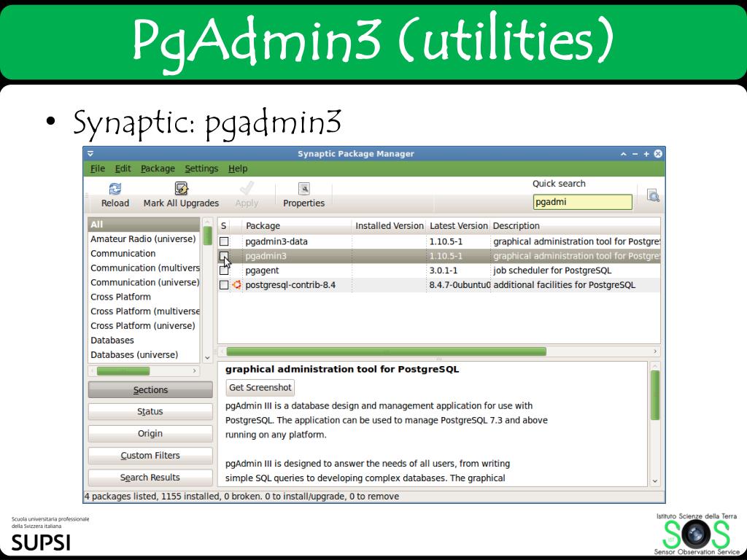This screenshot has width=747, height=560.
Task: Click the sections list vertical scrollbar thumb
Action: [207, 236]
